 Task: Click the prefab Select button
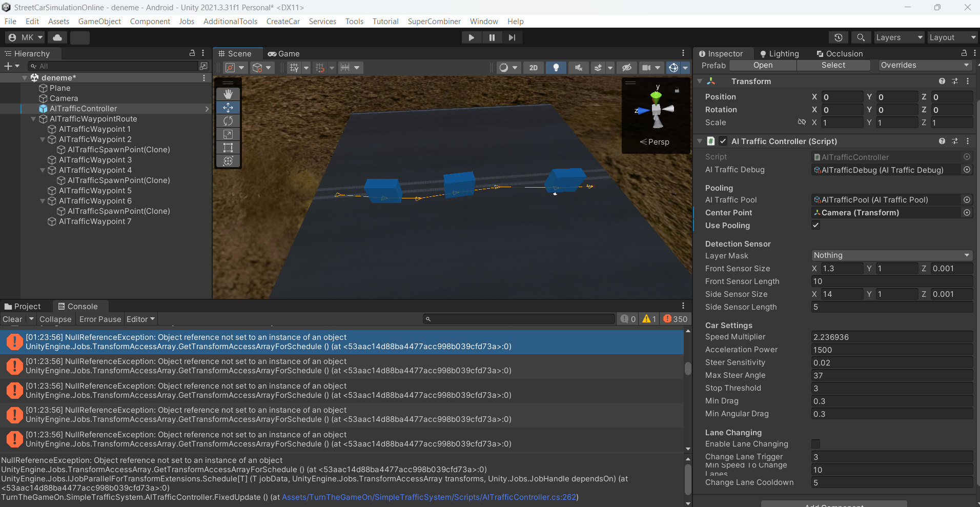click(x=833, y=65)
